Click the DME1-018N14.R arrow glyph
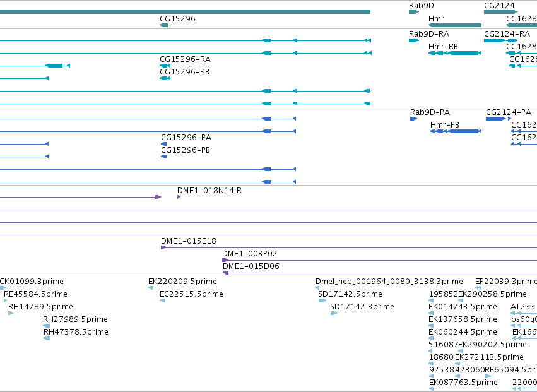This screenshot has width=537, height=392. [179, 197]
